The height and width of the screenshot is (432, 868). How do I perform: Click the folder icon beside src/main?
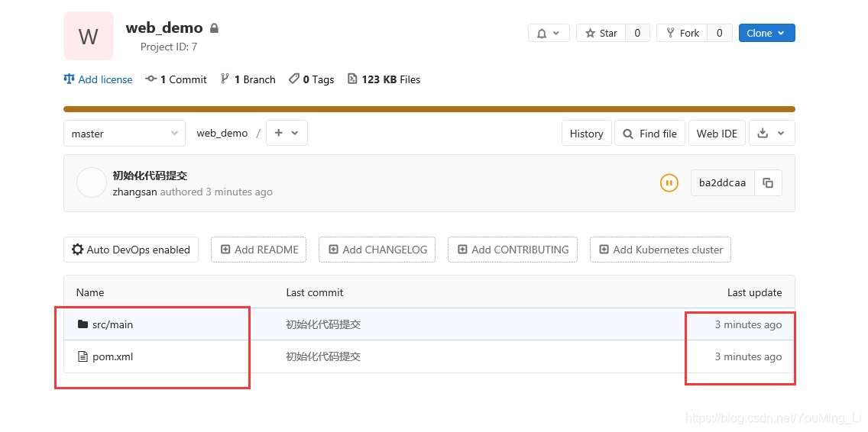click(83, 324)
